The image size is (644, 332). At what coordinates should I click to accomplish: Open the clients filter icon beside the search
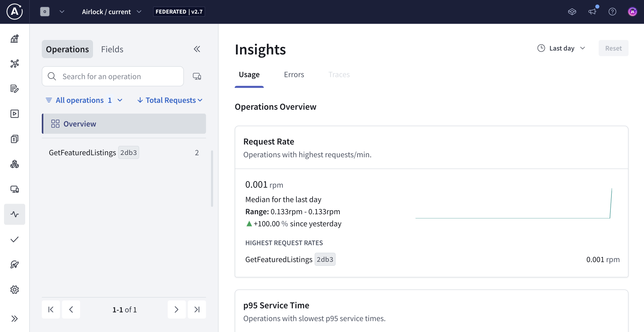197,76
